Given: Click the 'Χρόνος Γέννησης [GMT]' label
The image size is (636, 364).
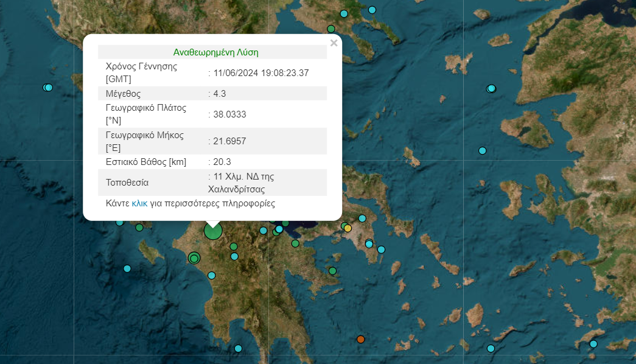Looking at the screenshot, I should (141, 72).
